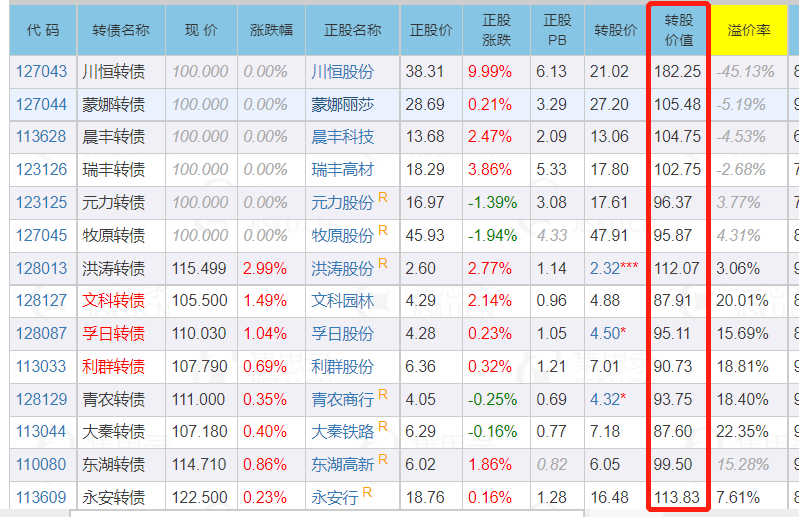Sort by the 涨跌幅 column header
Screen dimensions: 799x517
[x=271, y=31]
